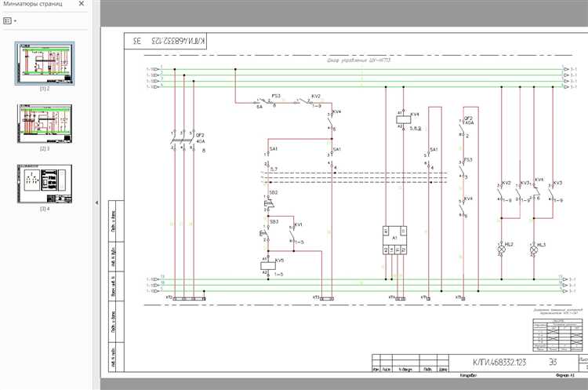Close the Миниатюры страниц panel
588x390 pixels.
point(82,4)
